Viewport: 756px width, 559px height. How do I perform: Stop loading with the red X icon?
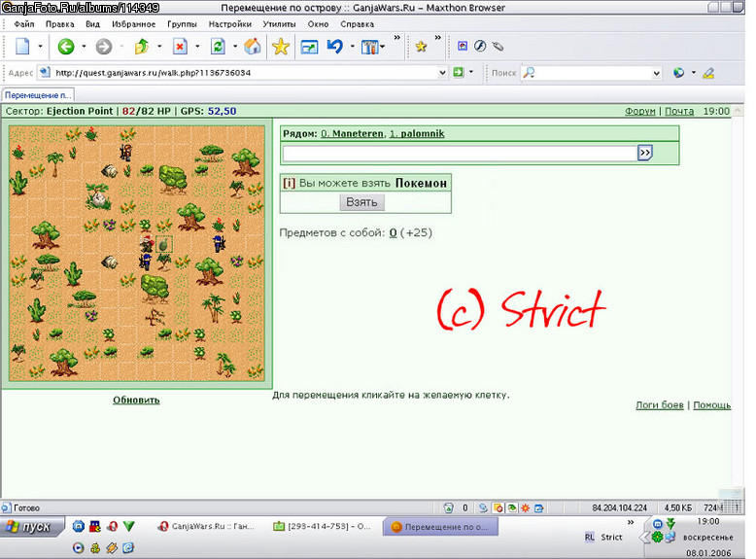[180, 47]
